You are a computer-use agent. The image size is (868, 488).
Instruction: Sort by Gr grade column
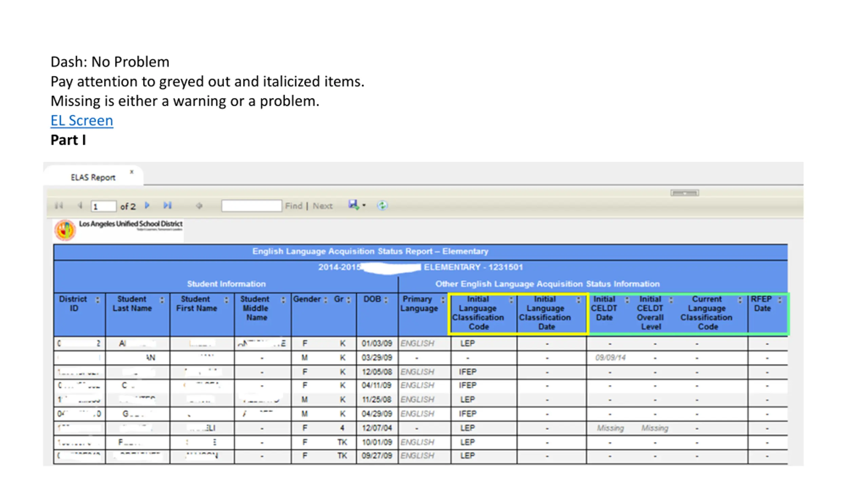(x=348, y=300)
